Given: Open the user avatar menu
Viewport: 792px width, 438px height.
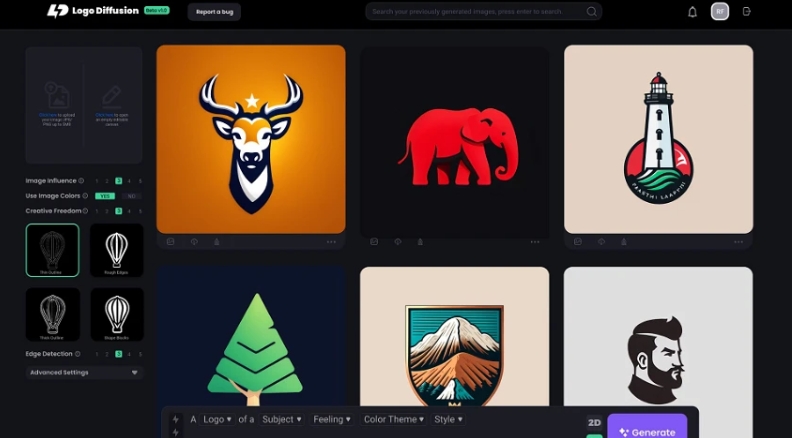Looking at the screenshot, I should pos(720,12).
